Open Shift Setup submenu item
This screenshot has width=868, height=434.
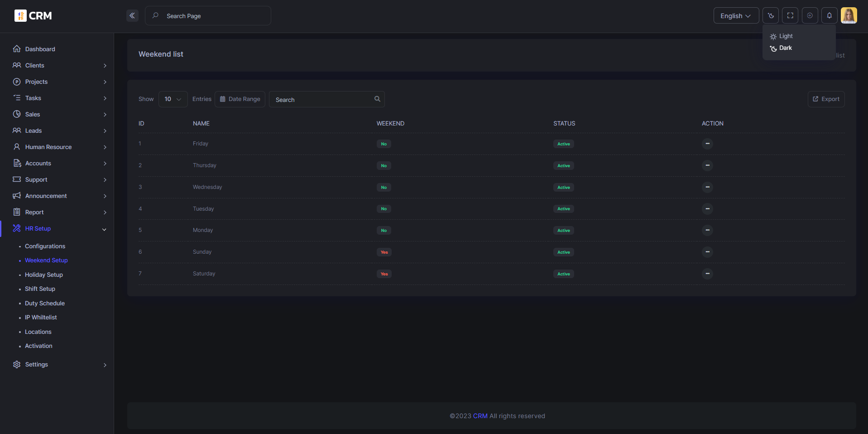tap(40, 289)
